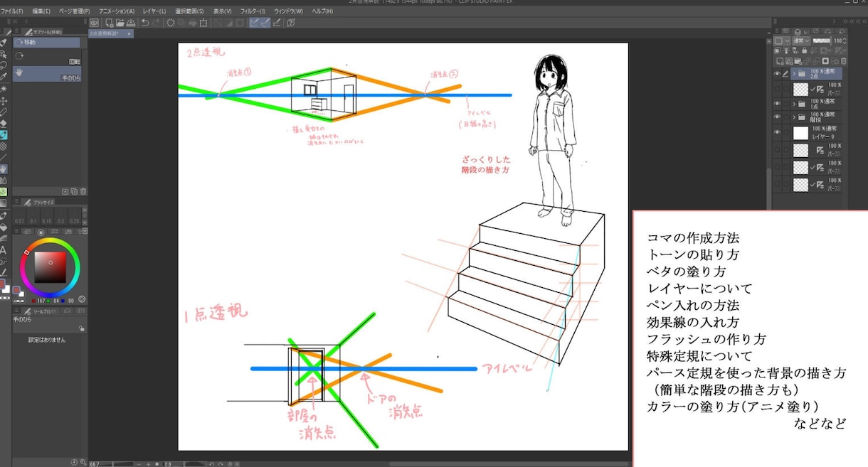Expand the 2点 layer folder
Image resolution: width=868 pixels, height=467 pixels.
click(x=794, y=73)
